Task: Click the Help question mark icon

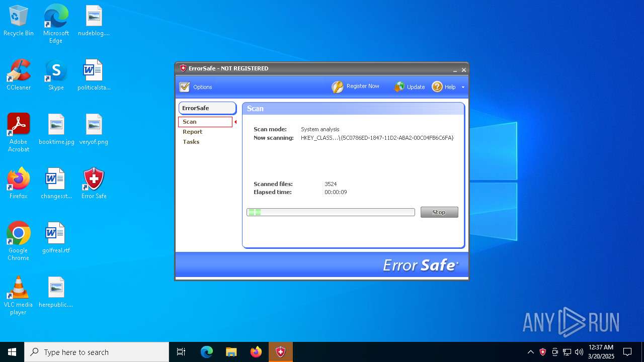Action: click(x=437, y=87)
